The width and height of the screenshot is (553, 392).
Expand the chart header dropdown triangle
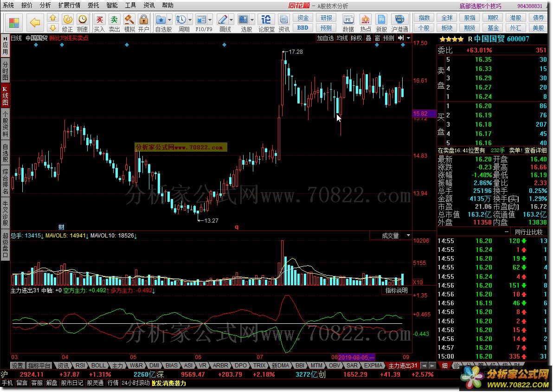pos(408,38)
